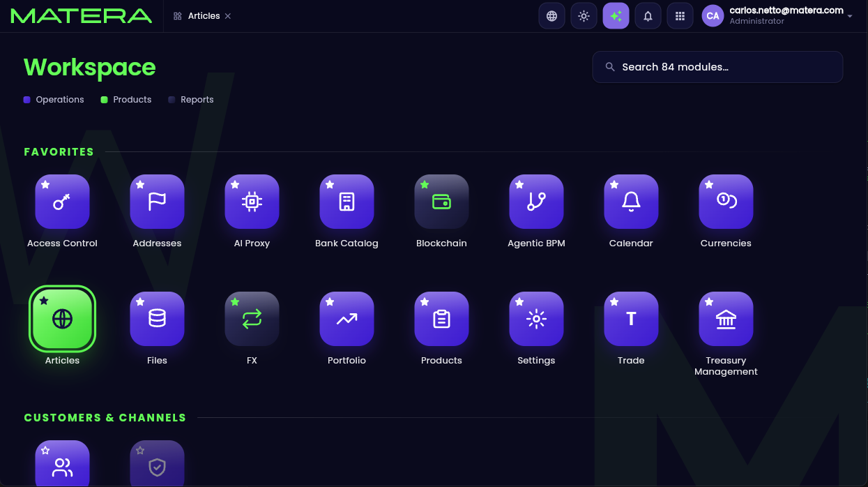Viewport: 868px width, 487px height.
Task: Open the Blockchain module
Action: [441, 202]
